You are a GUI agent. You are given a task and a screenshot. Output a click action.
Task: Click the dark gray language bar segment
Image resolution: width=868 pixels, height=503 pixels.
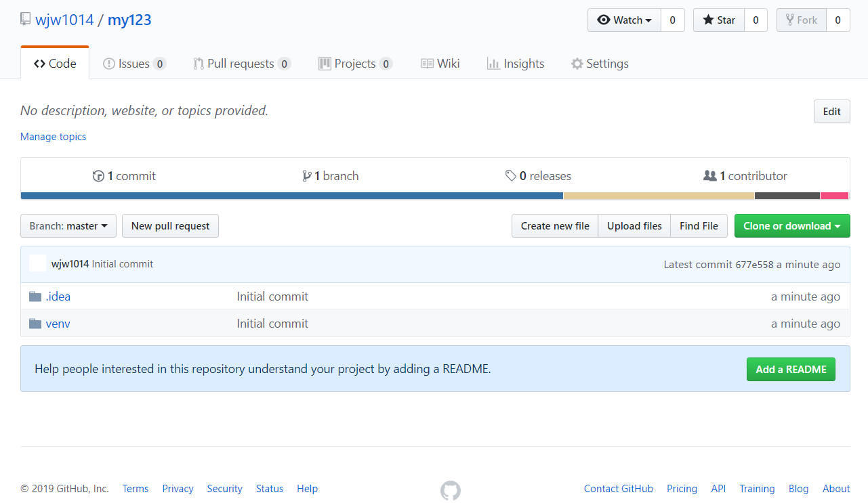point(787,196)
